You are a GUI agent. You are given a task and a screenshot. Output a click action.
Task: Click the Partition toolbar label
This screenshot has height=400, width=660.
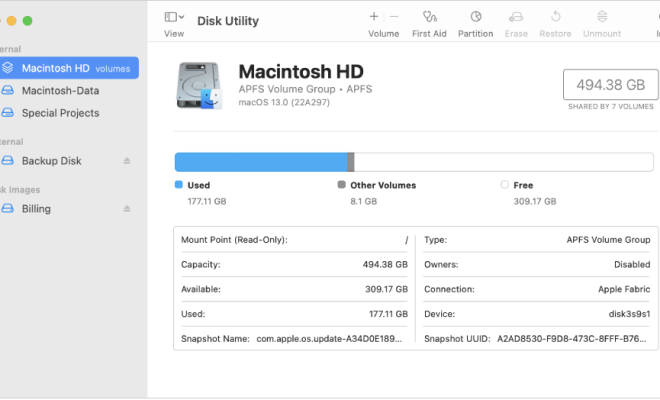pos(476,34)
